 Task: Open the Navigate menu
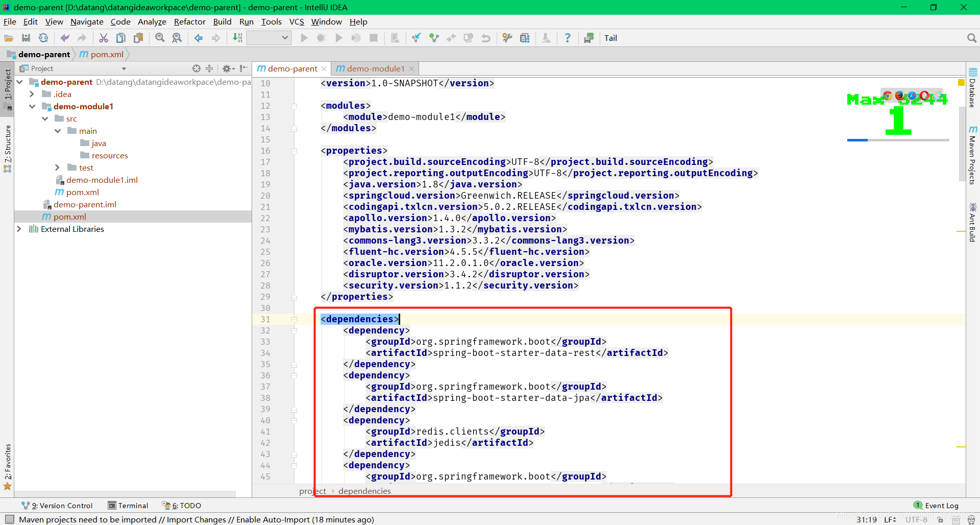pyautogui.click(x=87, y=21)
